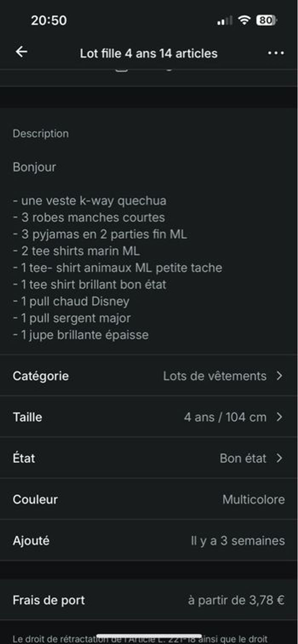Viewport: 298px width, 644px height.
Task: Expand the Taille row chevron
Action: tap(279, 417)
